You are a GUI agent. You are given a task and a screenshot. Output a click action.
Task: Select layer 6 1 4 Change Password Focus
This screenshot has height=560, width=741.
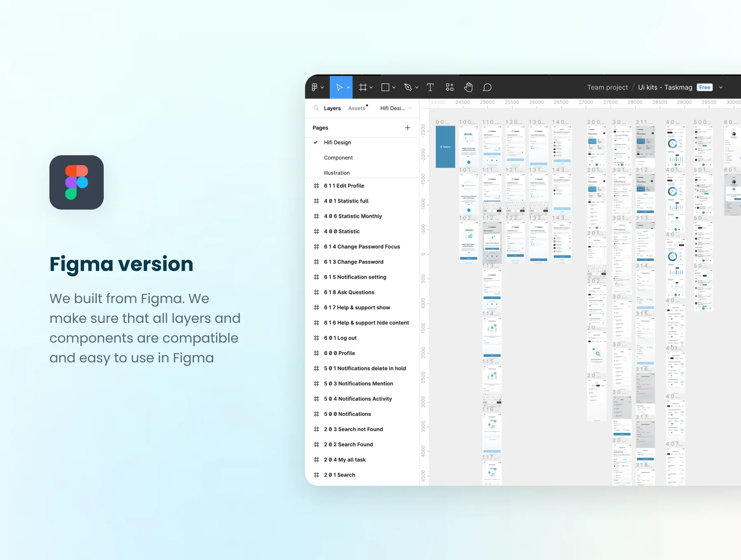[362, 247]
